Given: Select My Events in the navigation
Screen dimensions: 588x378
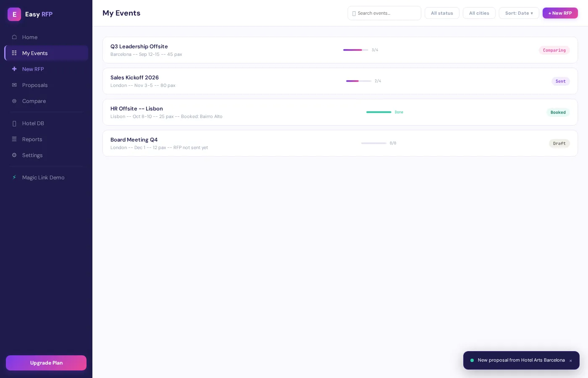Looking at the screenshot, I should pyautogui.click(x=35, y=53).
